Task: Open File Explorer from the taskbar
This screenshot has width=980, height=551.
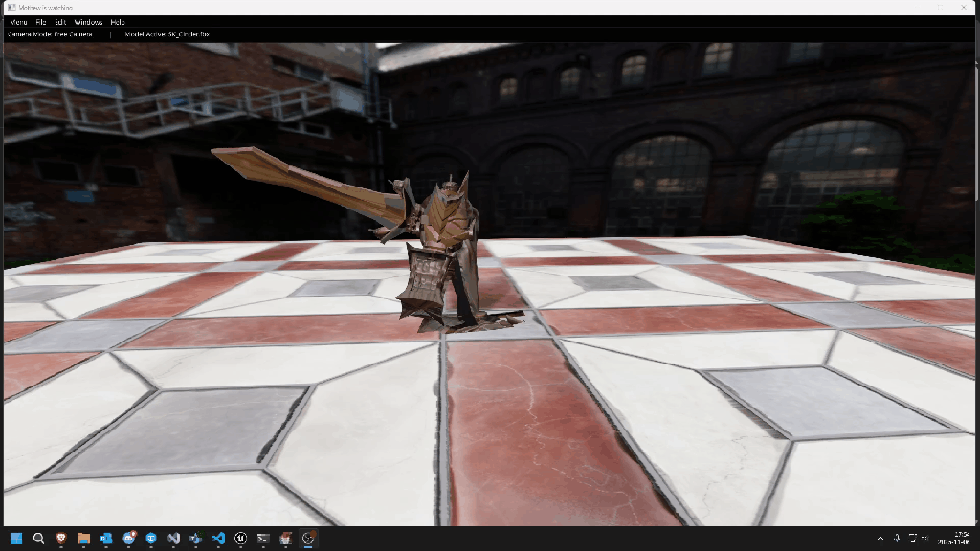Action: click(83, 539)
